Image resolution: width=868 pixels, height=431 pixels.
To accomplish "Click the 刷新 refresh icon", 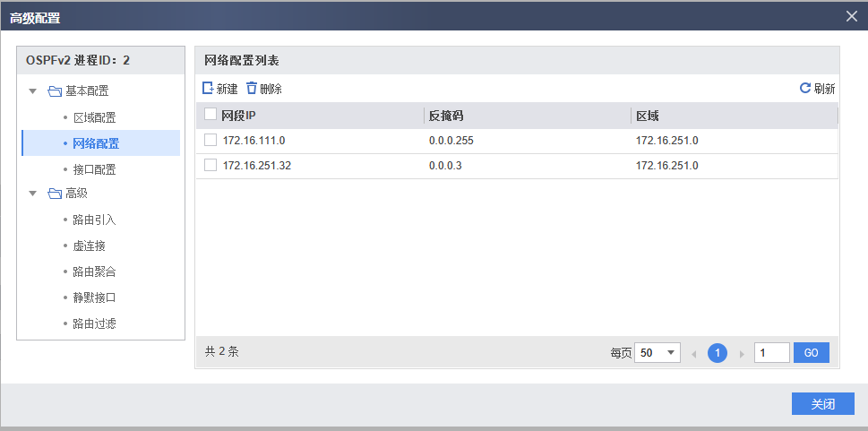I will pos(805,89).
